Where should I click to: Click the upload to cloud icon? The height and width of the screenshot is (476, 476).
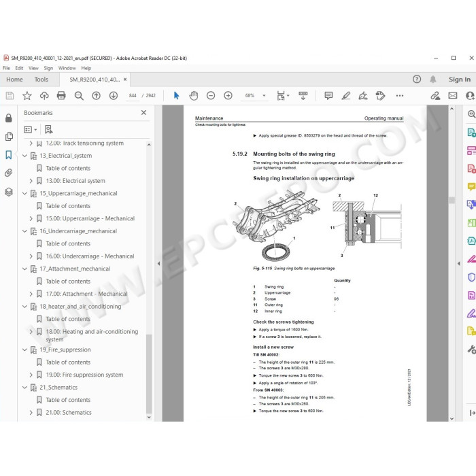pyautogui.click(x=44, y=96)
